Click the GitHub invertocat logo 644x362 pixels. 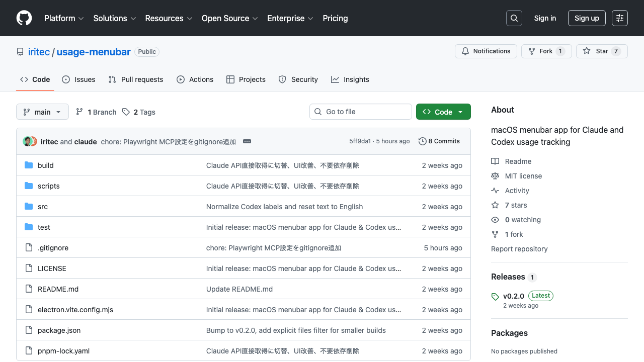pyautogui.click(x=24, y=18)
